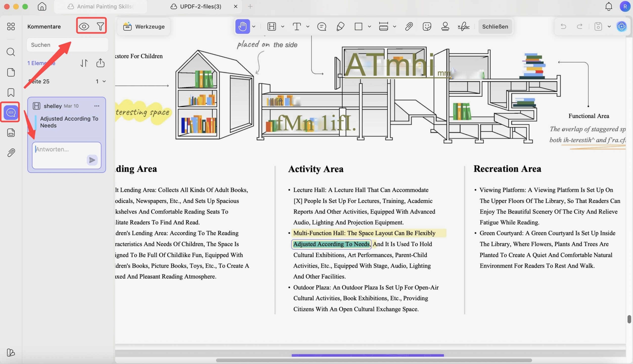Screen dimensions: 633x364
Task: Click the Antworten reply text field
Action: click(67, 155)
